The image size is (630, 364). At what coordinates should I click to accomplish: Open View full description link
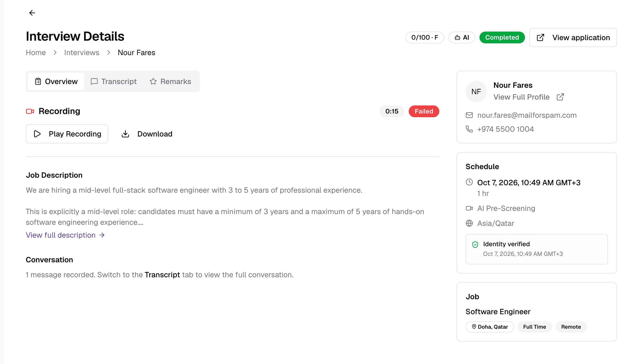click(65, 235)
